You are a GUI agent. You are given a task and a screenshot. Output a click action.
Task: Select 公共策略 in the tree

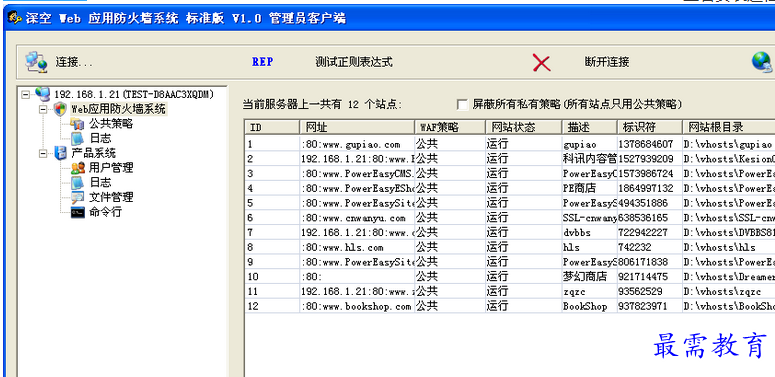[x=111, y=124]
